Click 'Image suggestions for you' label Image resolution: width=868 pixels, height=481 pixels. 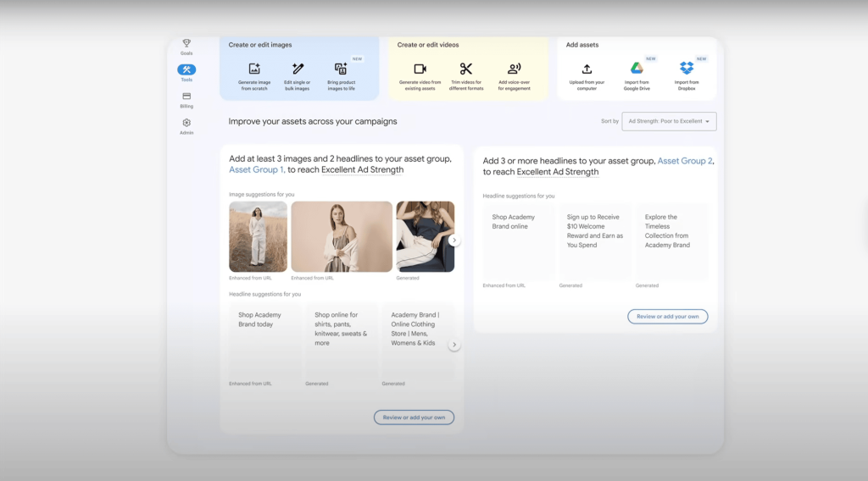(262, 195)
